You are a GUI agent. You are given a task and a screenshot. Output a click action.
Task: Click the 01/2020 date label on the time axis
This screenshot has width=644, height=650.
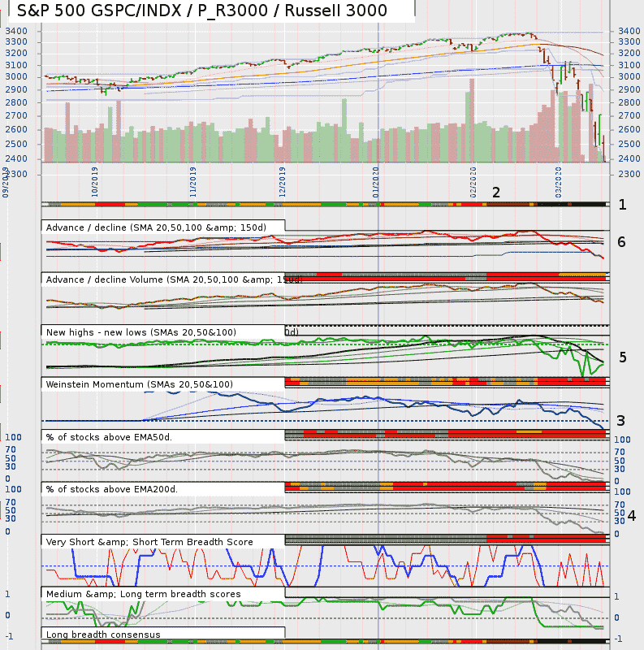[376, 182]
